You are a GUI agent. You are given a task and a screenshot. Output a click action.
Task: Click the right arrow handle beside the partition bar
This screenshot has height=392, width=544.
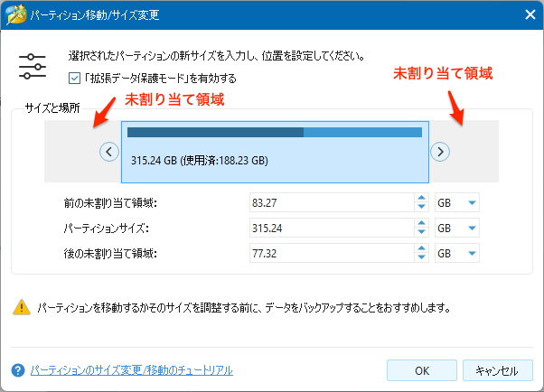pyautogui.click(x=439, y=152)
